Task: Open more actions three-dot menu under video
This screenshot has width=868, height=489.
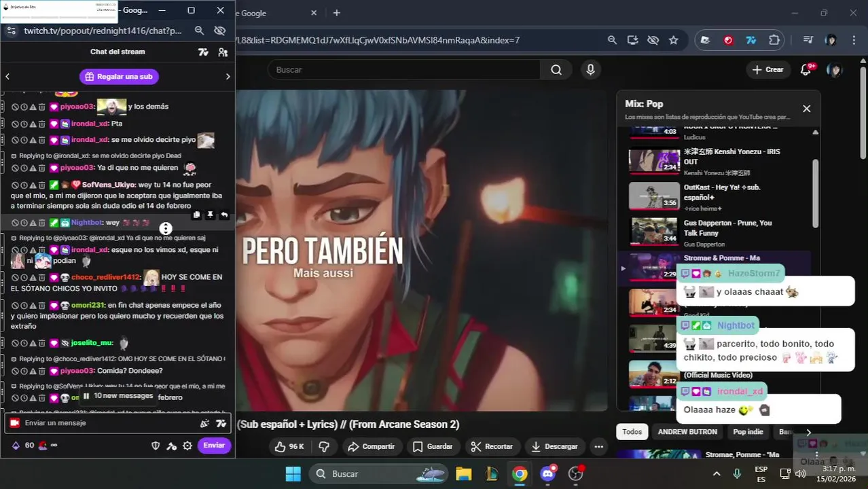Action: (598, 447)
